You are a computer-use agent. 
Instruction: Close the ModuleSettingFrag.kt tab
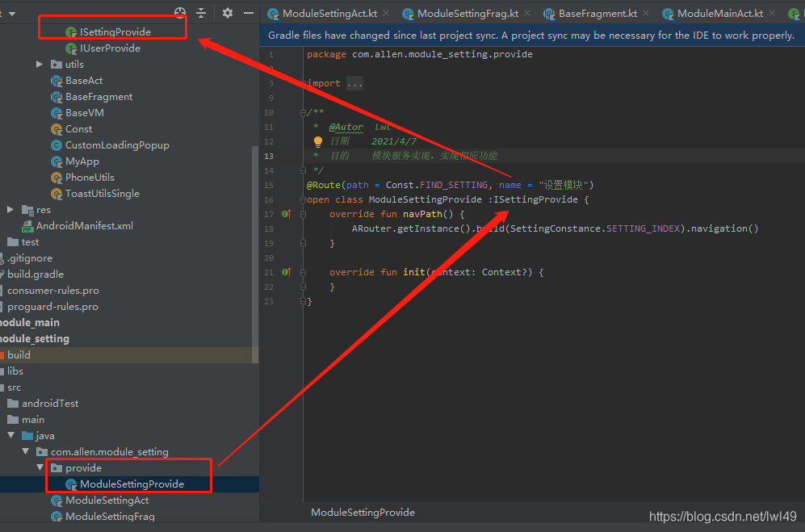point(527,13)
